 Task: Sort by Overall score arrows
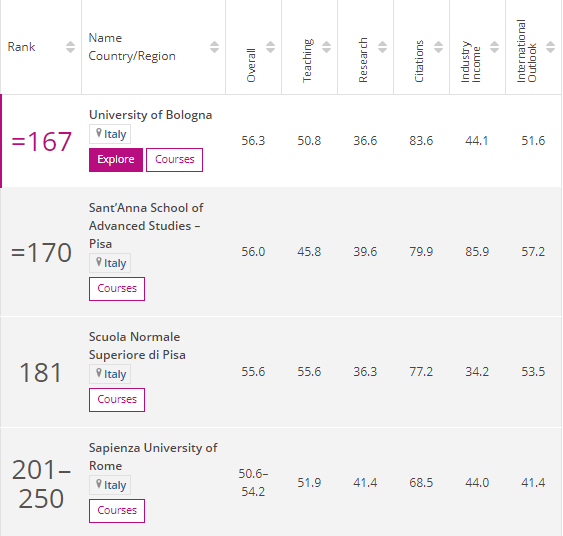(x=270, y=47)
